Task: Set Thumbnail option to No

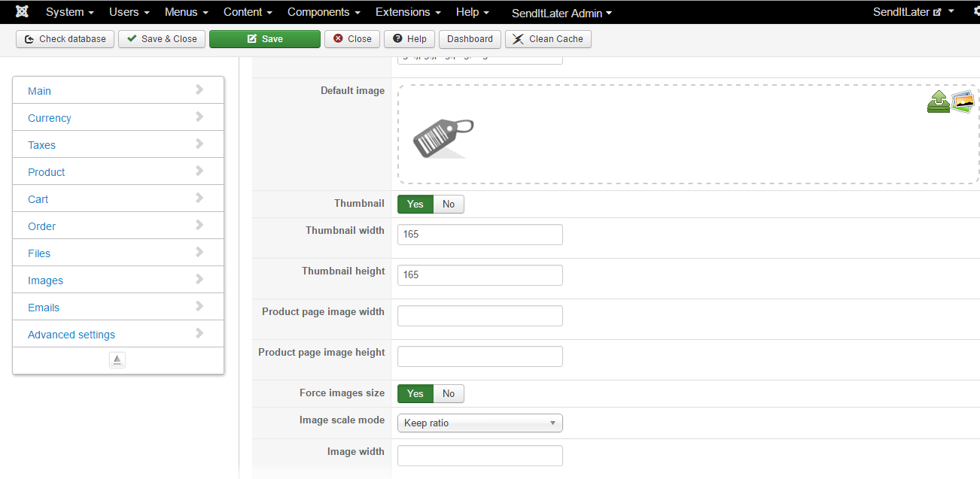Action: [x=449, y=204]
